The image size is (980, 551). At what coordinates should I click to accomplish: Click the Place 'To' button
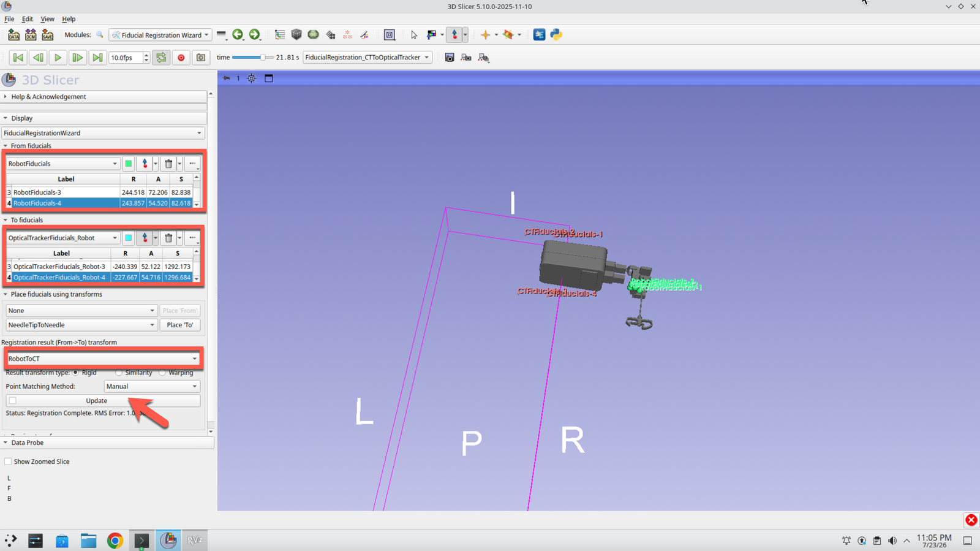pyautogui.click(x=180, y=325)
